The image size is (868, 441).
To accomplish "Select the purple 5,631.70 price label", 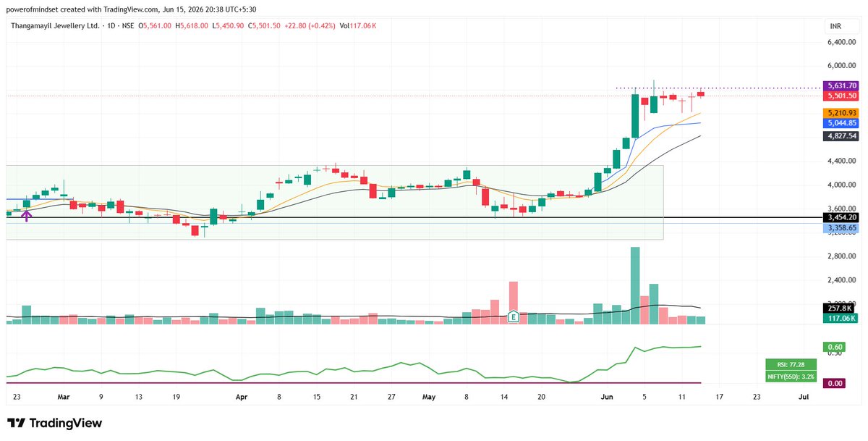I will click(841, 85).
